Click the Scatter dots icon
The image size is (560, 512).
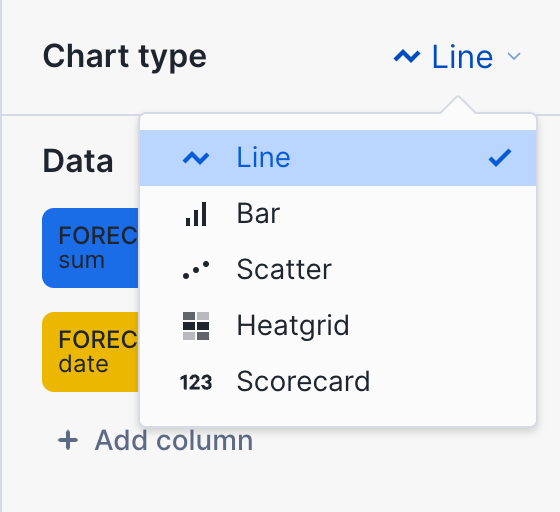pyautogui.click(x=196, y=270)
